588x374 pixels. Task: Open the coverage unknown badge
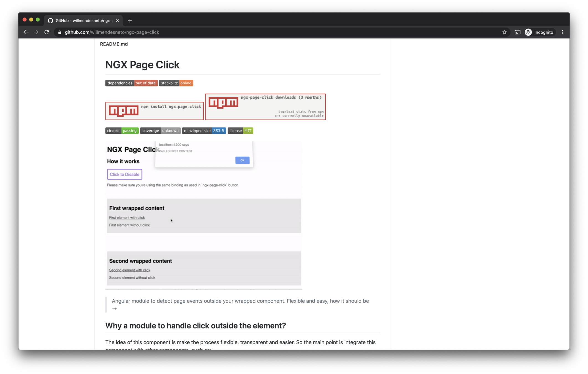[160, 131]
